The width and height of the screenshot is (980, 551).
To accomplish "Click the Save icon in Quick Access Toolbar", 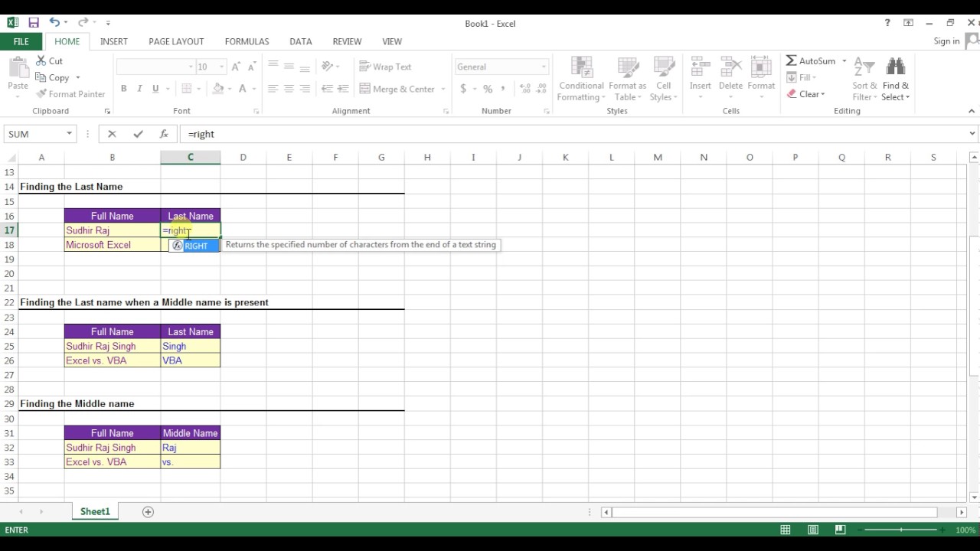I will coord(34,23).
